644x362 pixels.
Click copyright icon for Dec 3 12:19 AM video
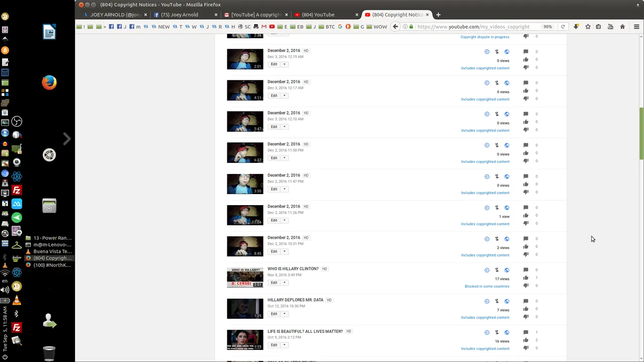coord(487,52)
